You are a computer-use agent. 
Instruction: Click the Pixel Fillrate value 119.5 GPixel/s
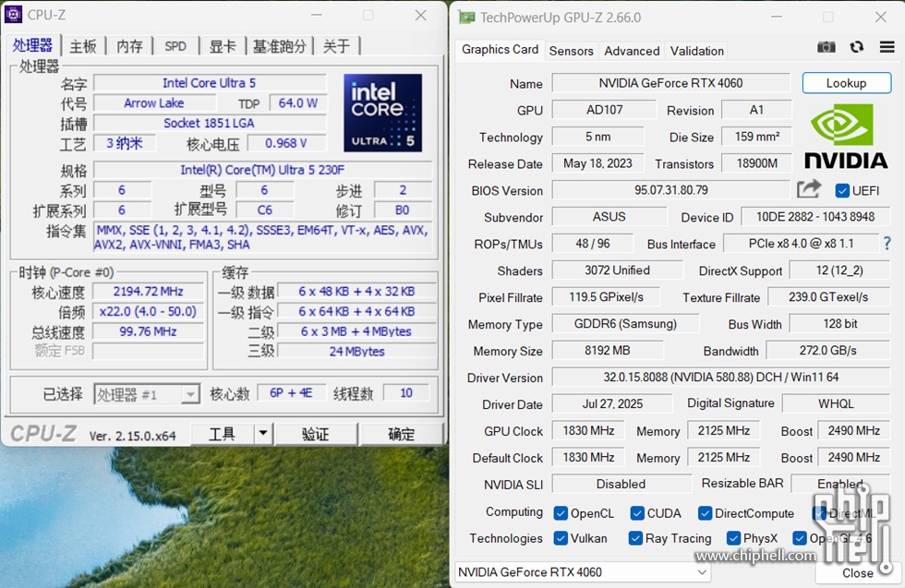click(x=606, y=297)
